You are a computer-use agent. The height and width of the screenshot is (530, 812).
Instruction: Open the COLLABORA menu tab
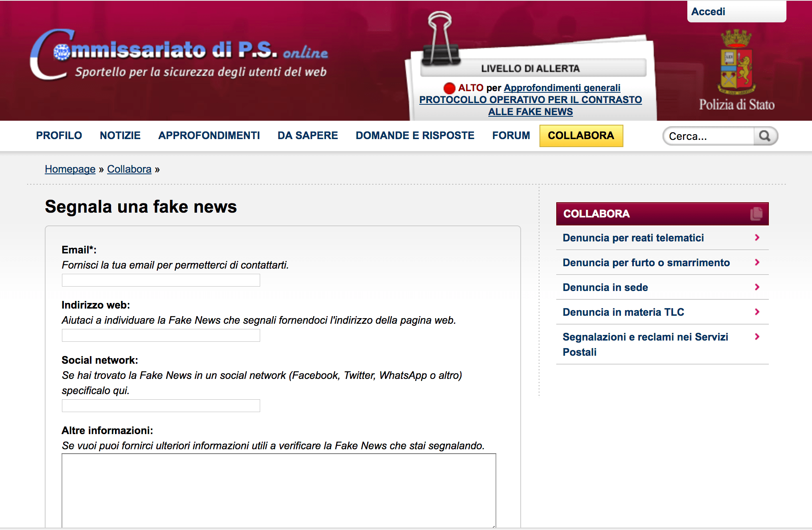point(581,135)
